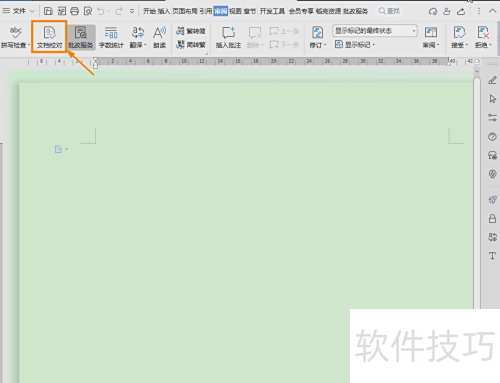Click the pen icon in right sidebar
Viewport: 500px width, 383px height.
[492, 80]
